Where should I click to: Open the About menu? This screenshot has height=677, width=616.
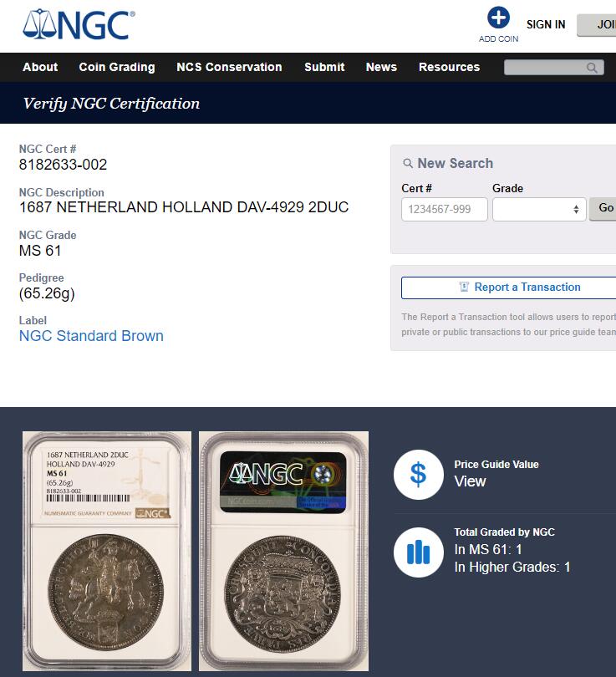pyautogui.click(x=40, y=67)
